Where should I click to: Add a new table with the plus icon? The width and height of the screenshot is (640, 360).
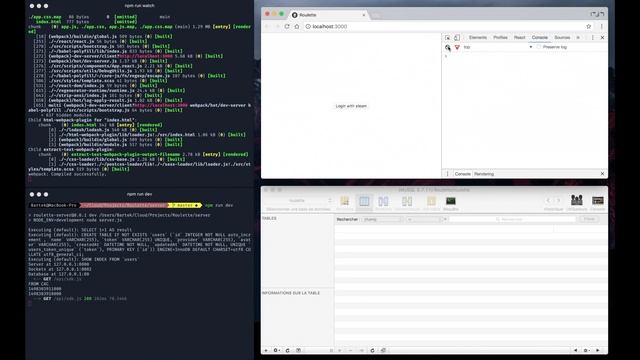click(266, 351)
